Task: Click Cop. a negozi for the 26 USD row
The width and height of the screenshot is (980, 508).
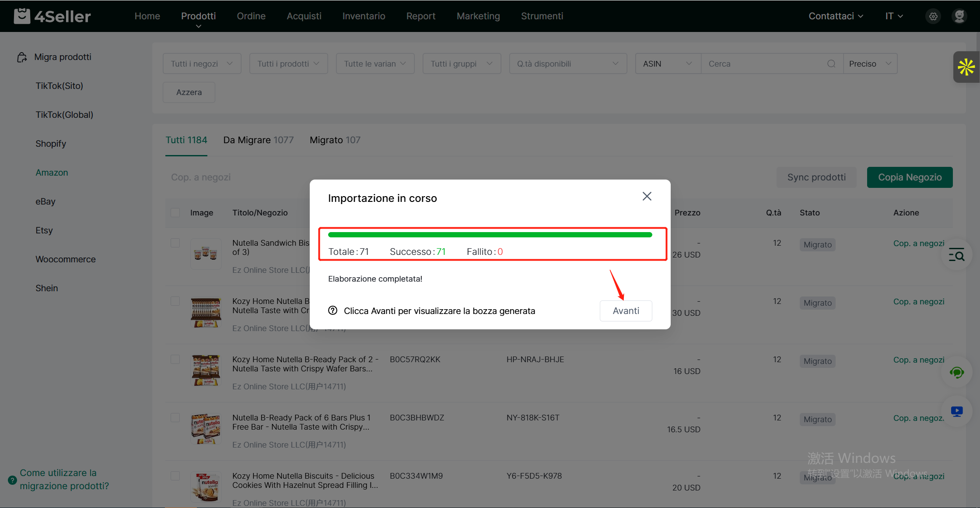Action: point(919,243)
